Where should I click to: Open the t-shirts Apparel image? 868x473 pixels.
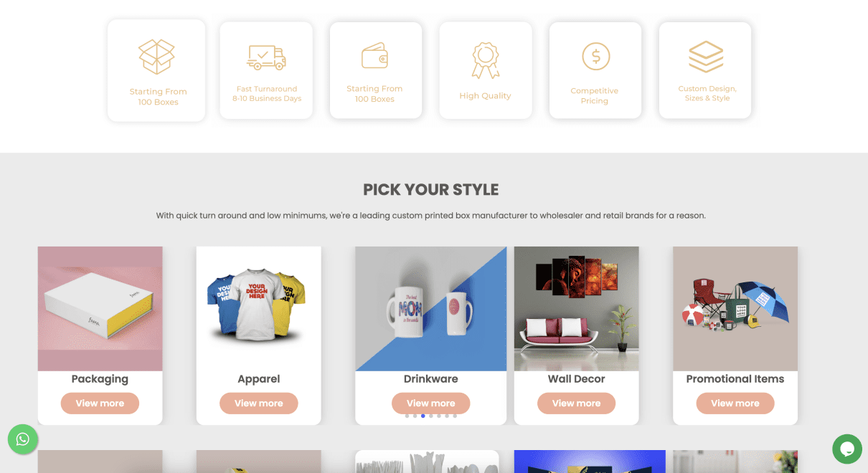pos(259,309)
